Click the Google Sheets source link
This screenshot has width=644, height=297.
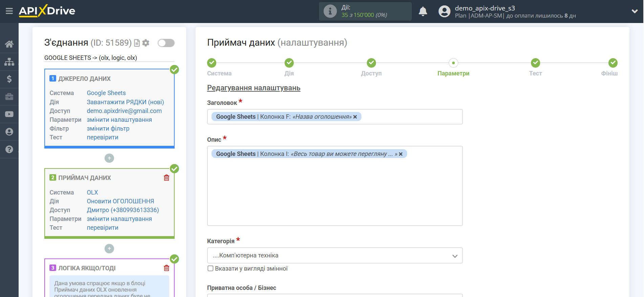click(x=106, y=93)
